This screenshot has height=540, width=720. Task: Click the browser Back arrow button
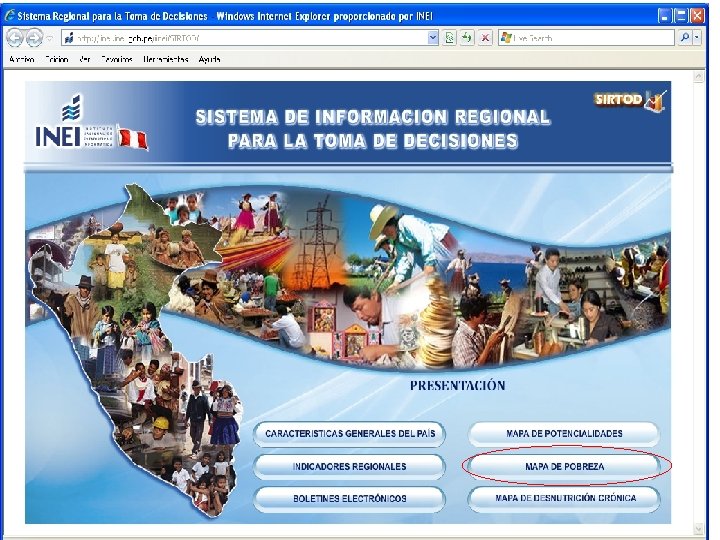coord(15,38)
